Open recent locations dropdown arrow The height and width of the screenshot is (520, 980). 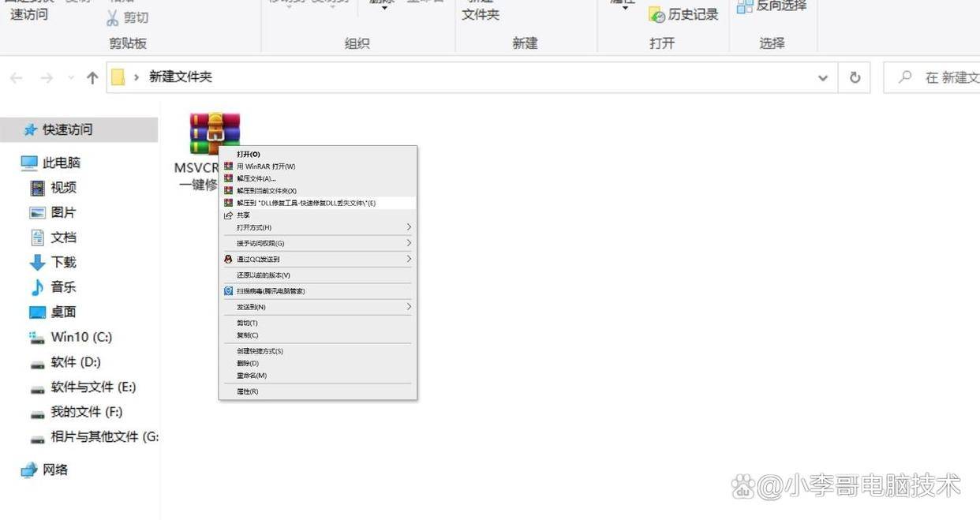(x=71, y=77)
